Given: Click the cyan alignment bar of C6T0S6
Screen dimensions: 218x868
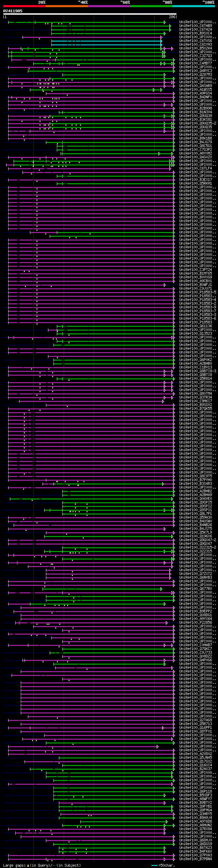Looking at the screenshot, I should pyautogui.click(x=107, y=41).
